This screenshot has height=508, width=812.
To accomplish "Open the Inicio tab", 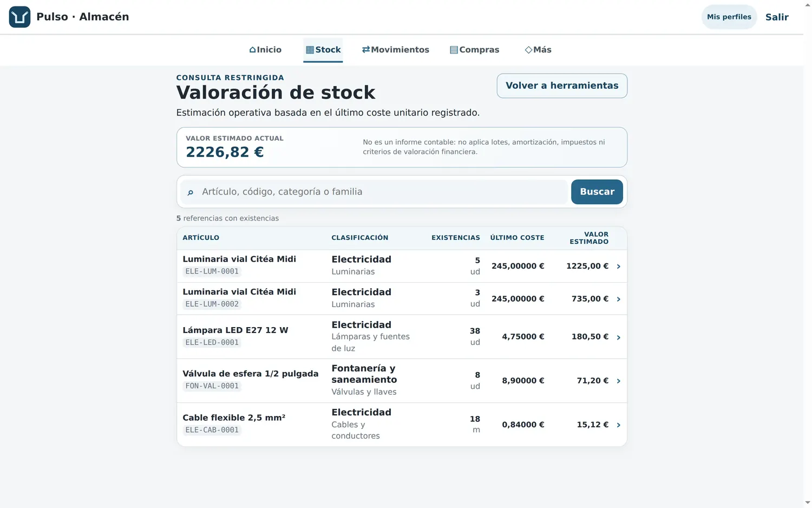I will click(265, 50).
